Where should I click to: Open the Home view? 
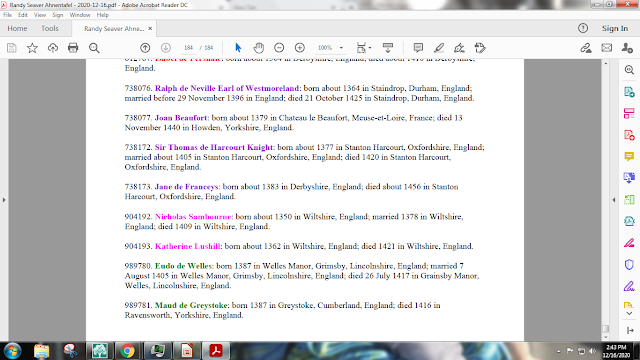tap(17, 29)
